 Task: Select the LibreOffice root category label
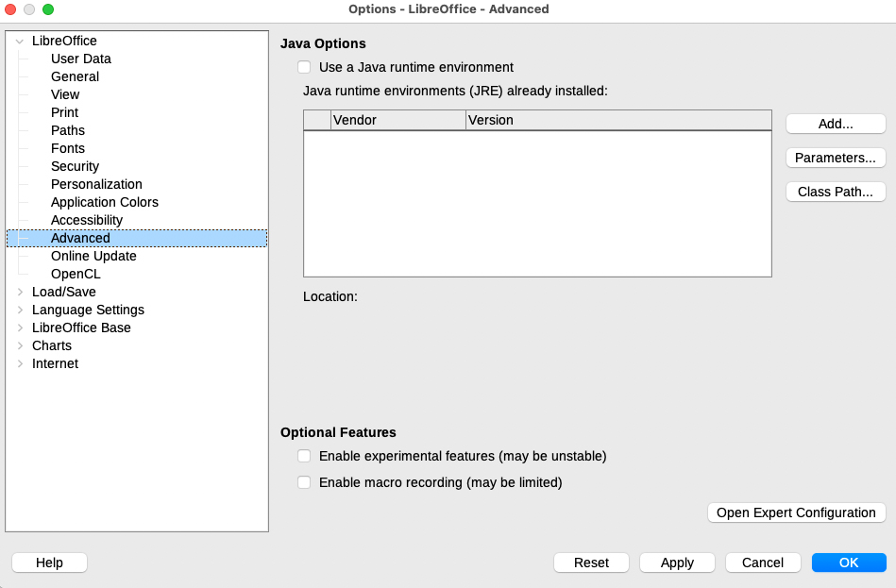64,42
